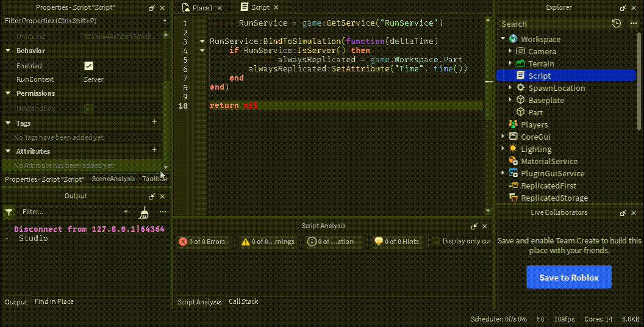Click the Explorer Search field
644x327 pixels.
pos(554,24)
